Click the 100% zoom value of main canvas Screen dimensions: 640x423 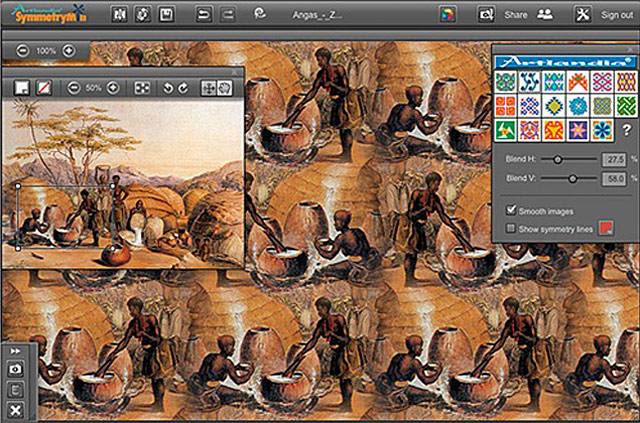coord(46,51)
